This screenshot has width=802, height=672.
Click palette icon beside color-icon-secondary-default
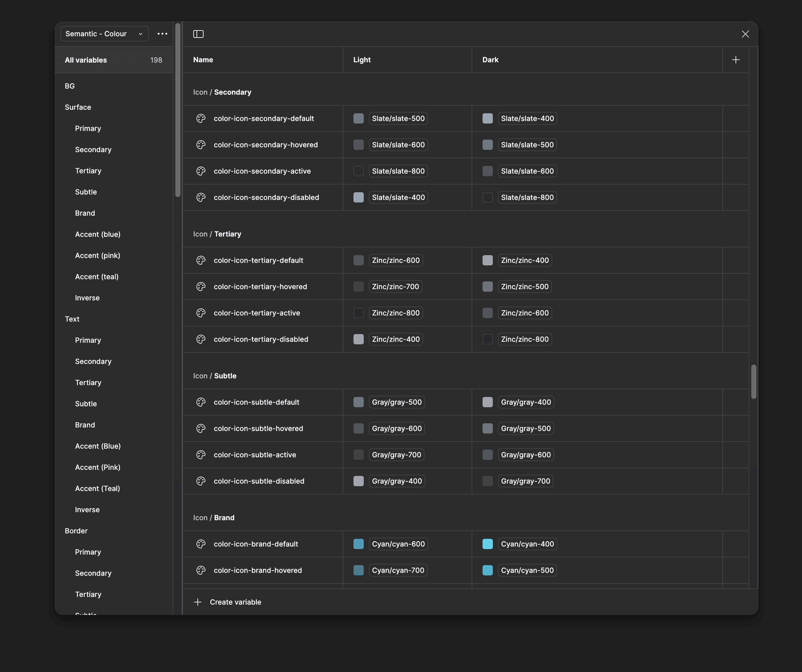201,118
